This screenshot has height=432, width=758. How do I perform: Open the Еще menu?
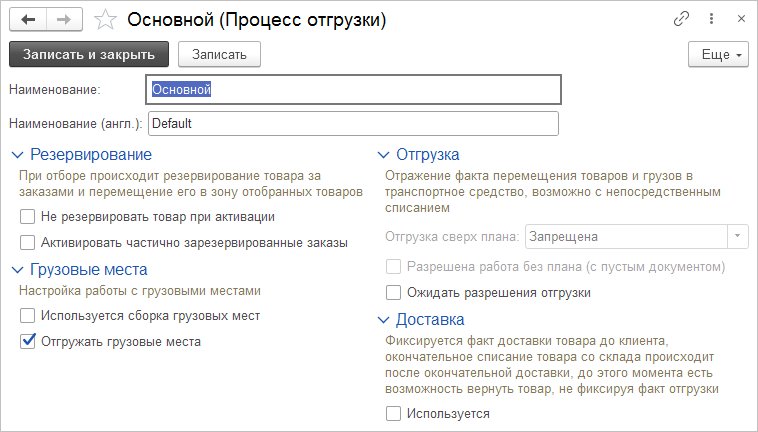pyautogui.click(x=718, y=55)
